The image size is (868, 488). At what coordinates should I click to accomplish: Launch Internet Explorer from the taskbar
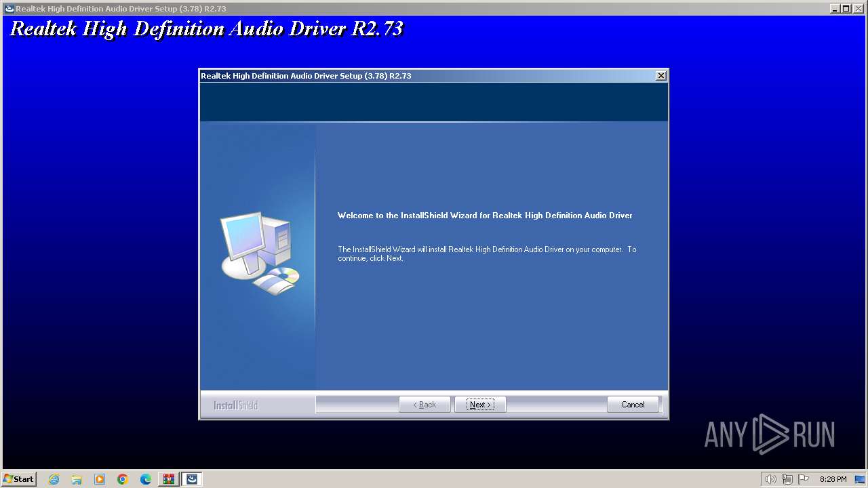tap(54, 479)
